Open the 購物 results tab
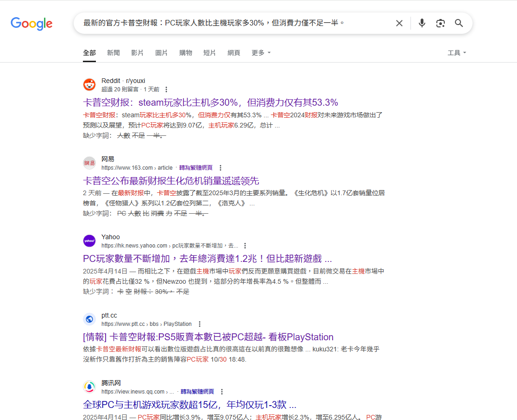Screen dimensions: 517x420 tap(186, 53)
